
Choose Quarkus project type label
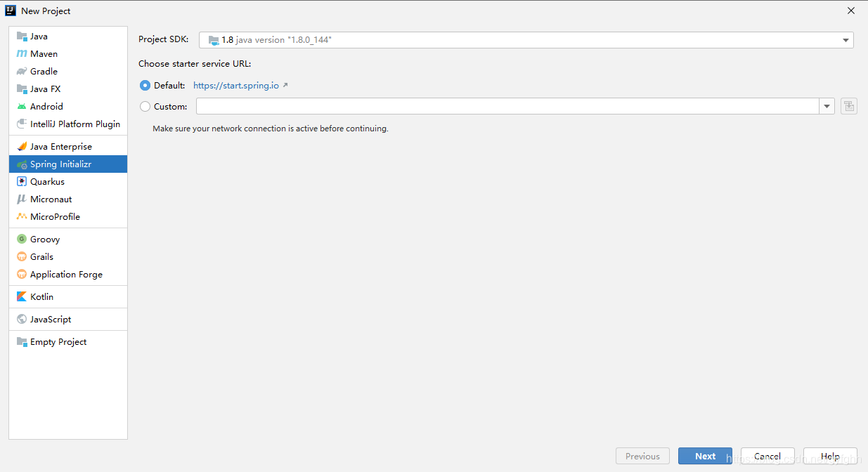pos(47,181)
